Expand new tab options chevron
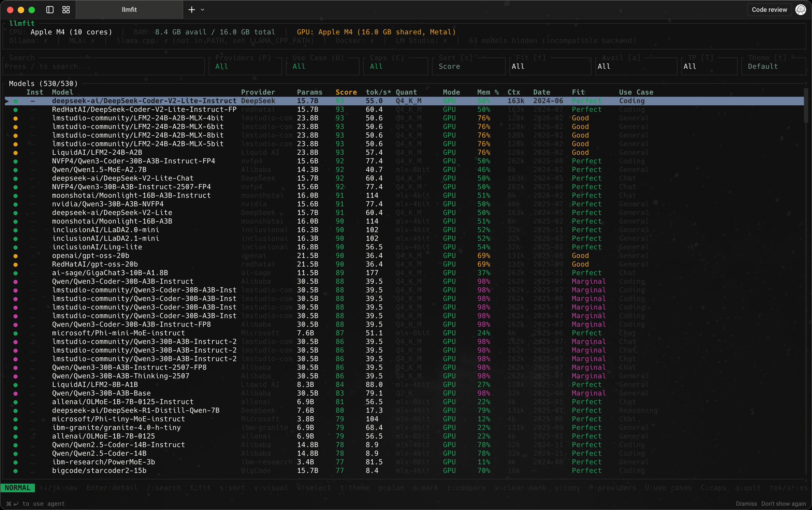The width and height of the screenshot is (812, 510). pyautogui.click(x=202, y=10)
